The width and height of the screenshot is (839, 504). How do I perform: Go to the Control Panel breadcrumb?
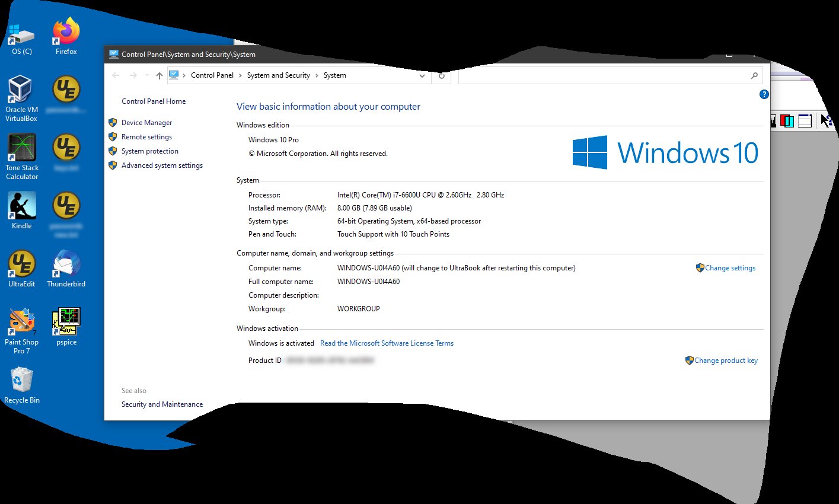[212, 75]
